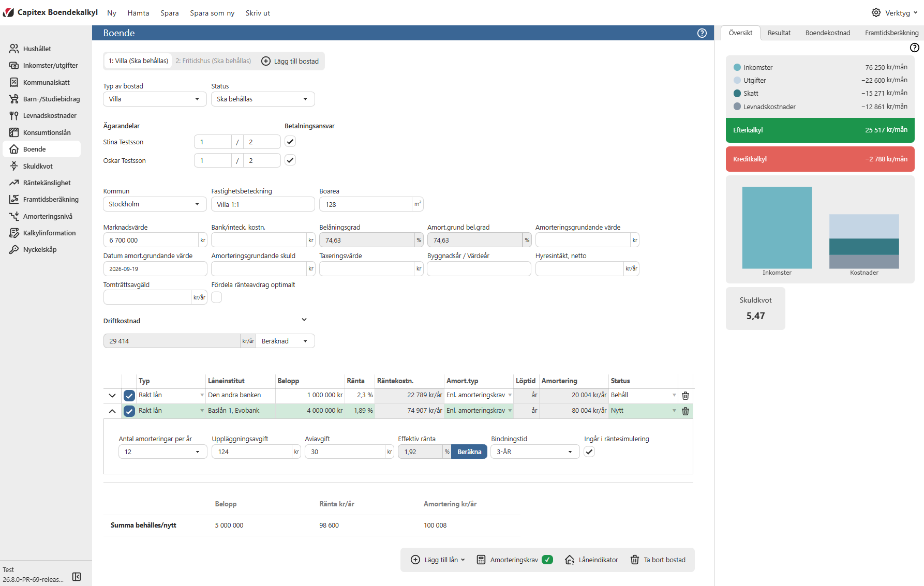This screenshot has height=586, width=924.
Task: Enable Fördela ränteavdrag optimalt checkbox
Action: click(x=217, y=297)
